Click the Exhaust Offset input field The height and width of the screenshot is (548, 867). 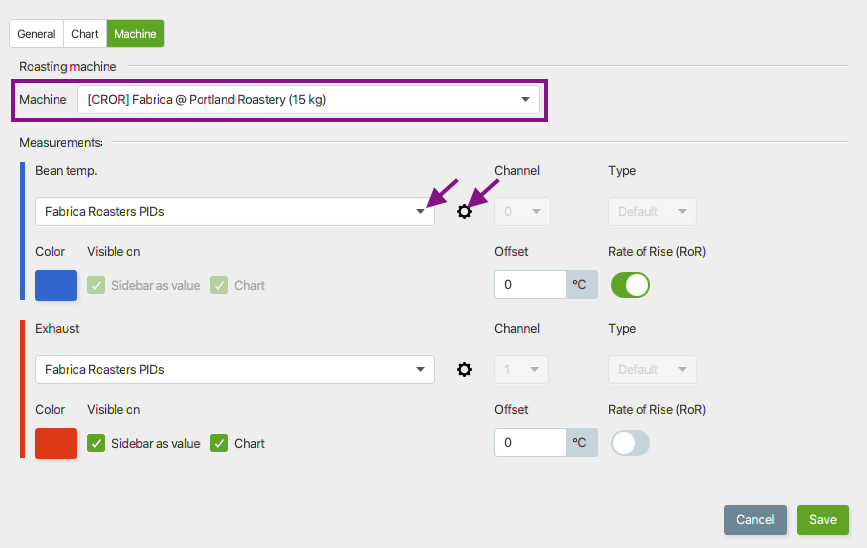[x=530, y=442]
